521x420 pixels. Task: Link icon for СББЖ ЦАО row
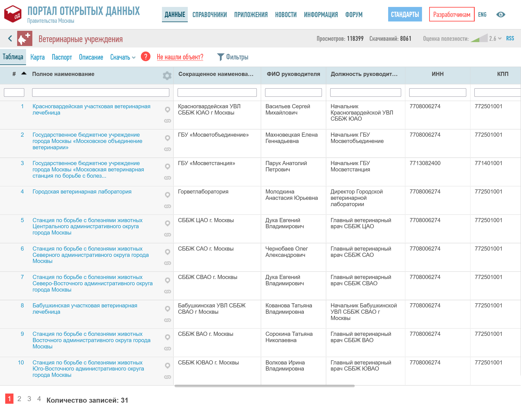click(x=168, y=235)
